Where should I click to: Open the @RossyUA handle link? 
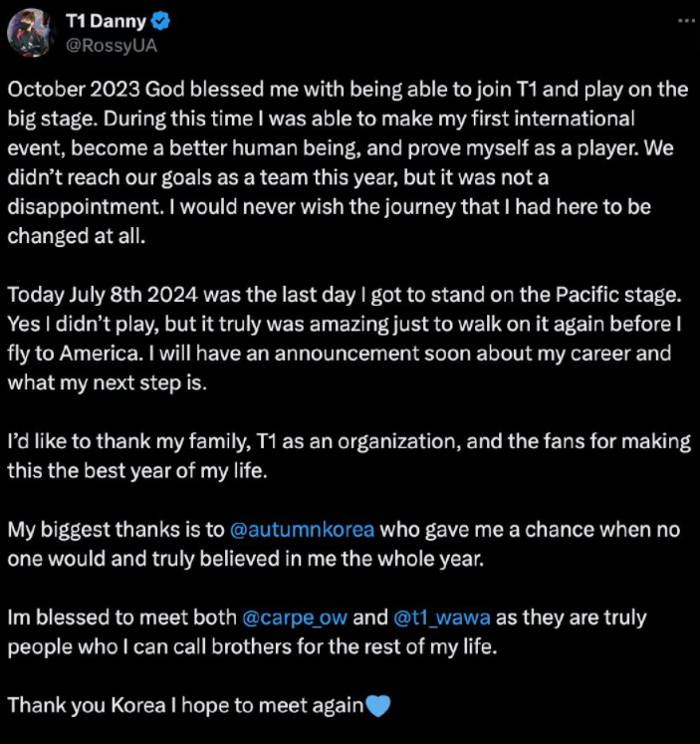[111, 46]
